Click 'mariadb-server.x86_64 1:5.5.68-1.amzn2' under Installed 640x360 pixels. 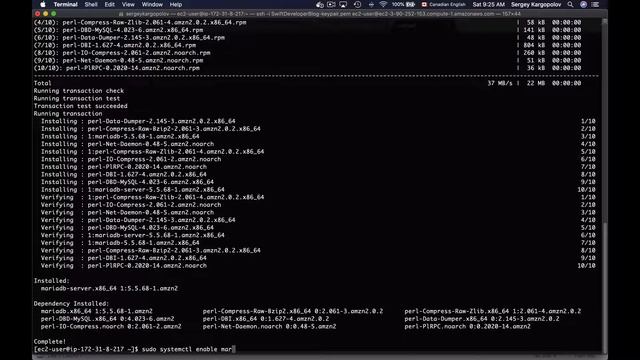pos(109,289)
